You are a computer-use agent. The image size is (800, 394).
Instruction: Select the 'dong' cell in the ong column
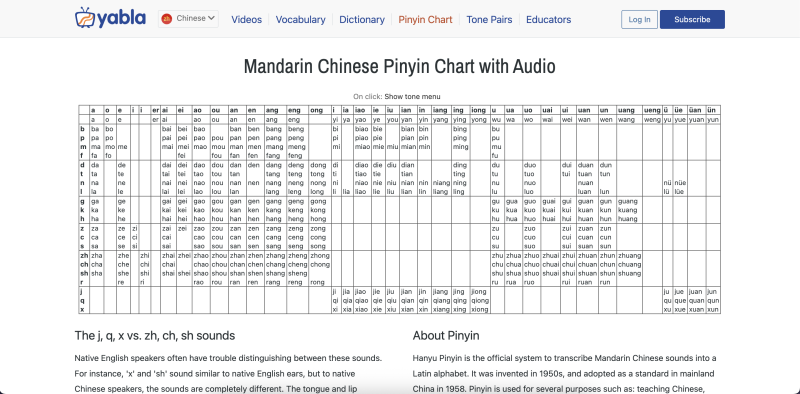[318, 165]
